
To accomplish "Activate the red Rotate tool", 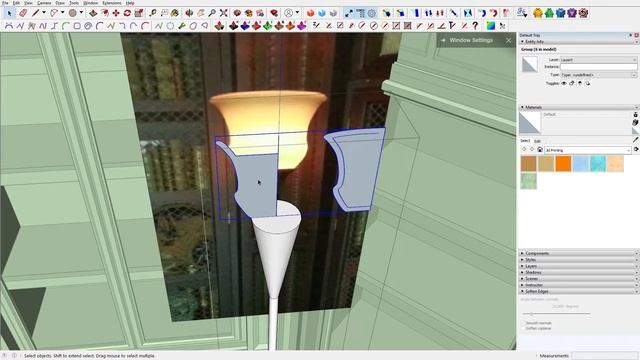I will pyautogui.click(x=127, y=13).
